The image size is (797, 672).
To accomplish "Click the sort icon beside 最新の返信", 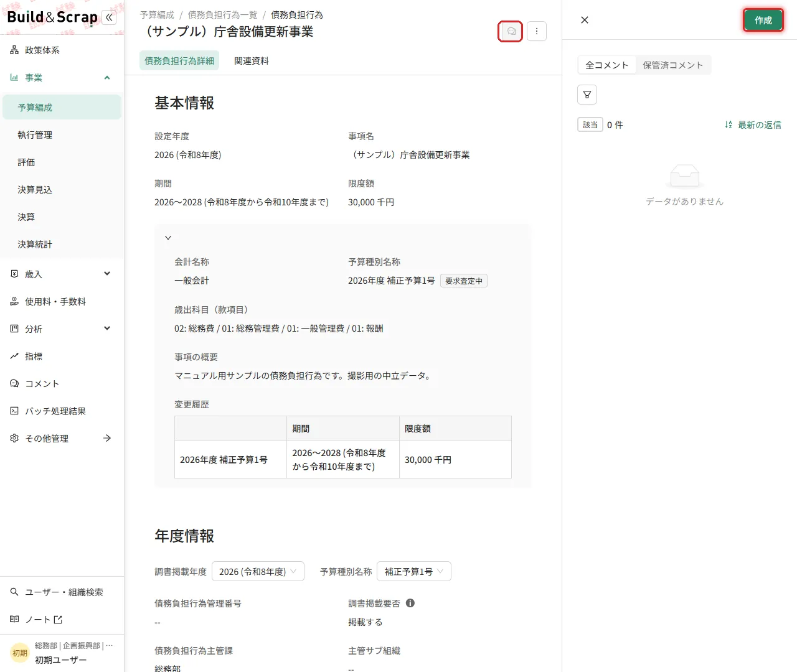I will point(729,125).
